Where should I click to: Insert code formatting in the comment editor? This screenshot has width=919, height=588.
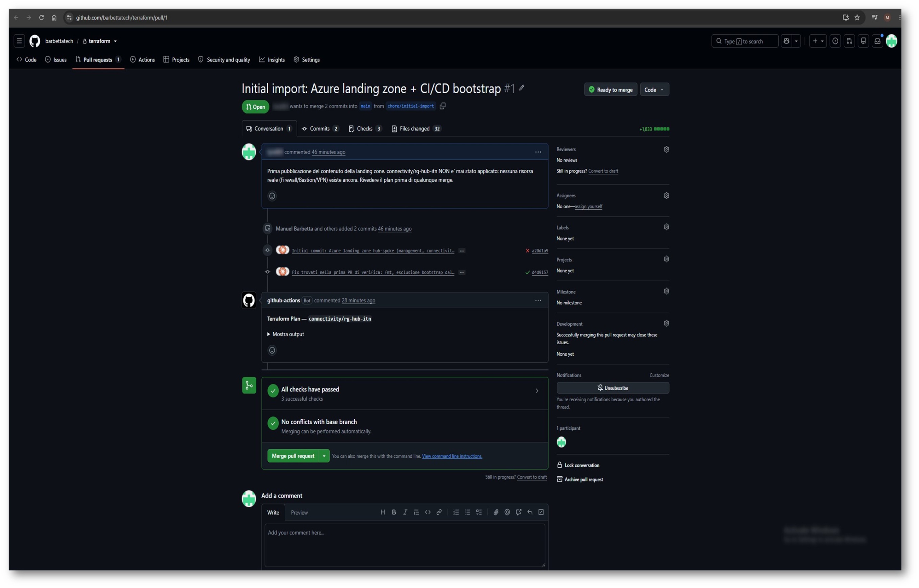coord(428,512)
